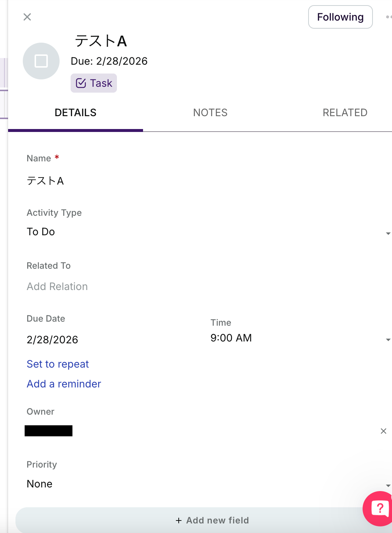Open the help chat widget
The width and height of the screenshot is (392, 533).
tap(379, 509)
